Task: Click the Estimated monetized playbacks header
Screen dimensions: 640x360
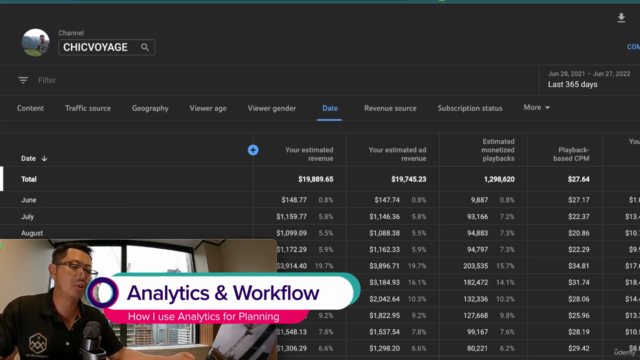Action: tap(498, 150)
